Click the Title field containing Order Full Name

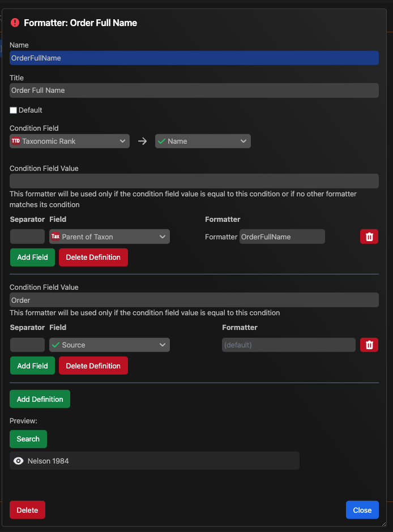tap(194, 90)
